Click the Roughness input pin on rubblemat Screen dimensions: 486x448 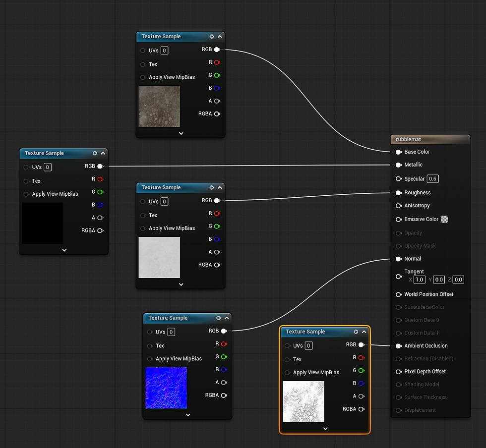coord(399,193)
